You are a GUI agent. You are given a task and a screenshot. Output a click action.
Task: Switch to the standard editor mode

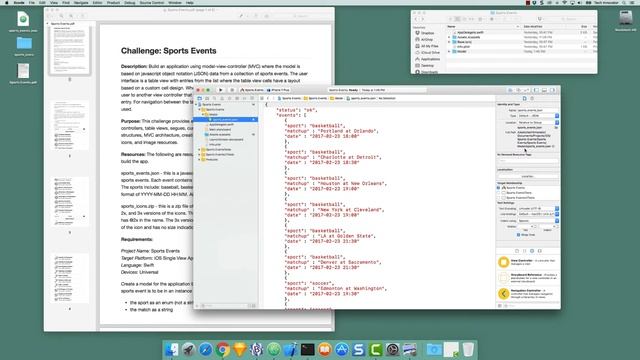click(510, 90)
